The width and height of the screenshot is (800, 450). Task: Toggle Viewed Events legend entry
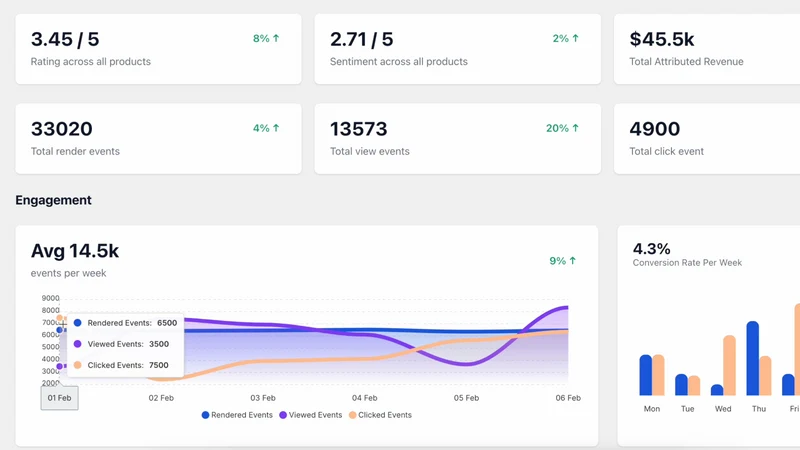click(311, 415)
